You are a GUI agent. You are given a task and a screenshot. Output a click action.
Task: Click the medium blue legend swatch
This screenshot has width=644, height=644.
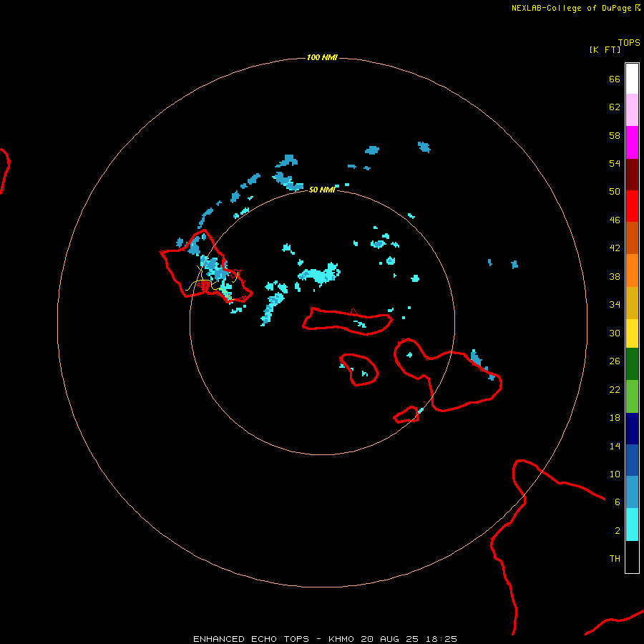pos(632,460)
